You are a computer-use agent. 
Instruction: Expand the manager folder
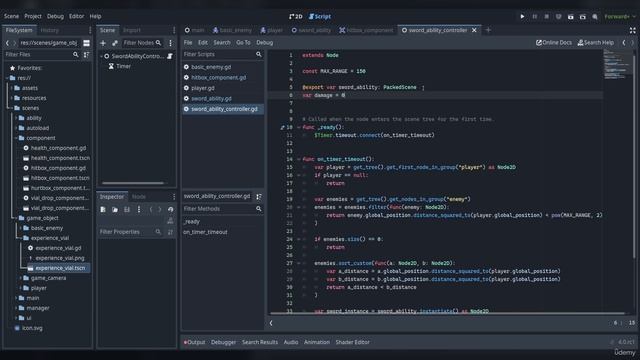pyautogui.click(x=16, y=308)
